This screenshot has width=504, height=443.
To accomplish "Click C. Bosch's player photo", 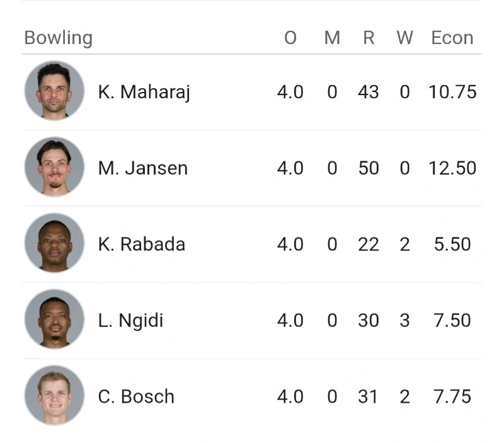I will click(54, 396).
